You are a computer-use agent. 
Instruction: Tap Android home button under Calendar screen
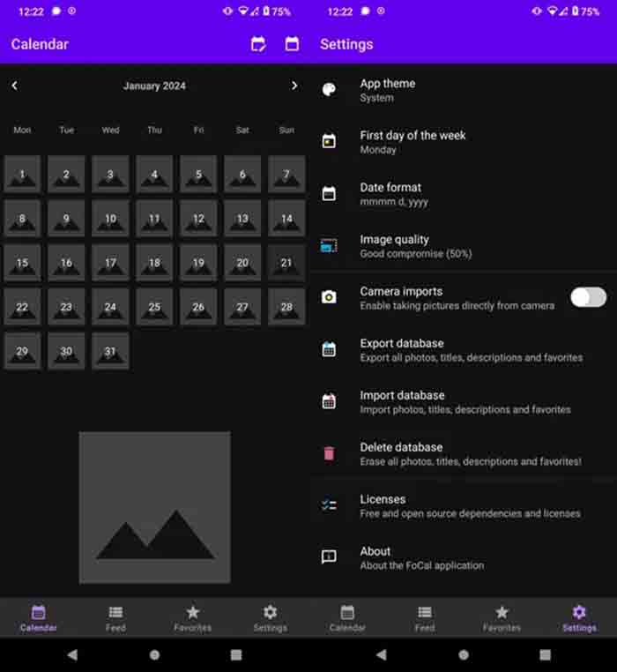[154, 655]
